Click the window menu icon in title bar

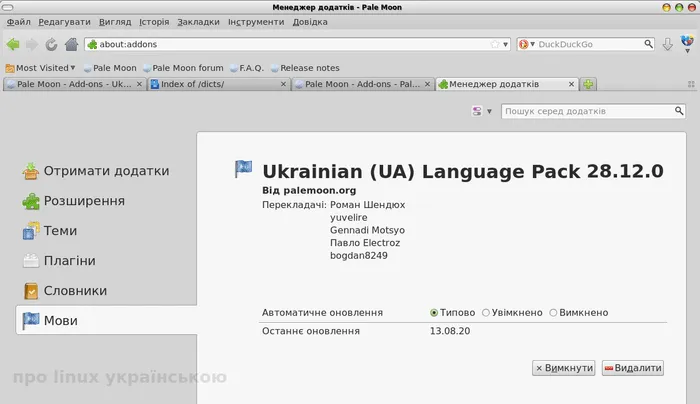(x=7, y=7)
